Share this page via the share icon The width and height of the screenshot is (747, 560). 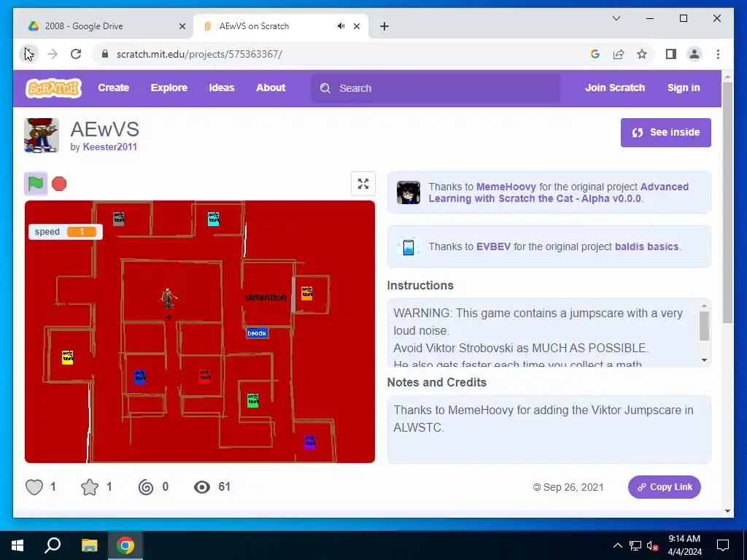pos(619,54)
